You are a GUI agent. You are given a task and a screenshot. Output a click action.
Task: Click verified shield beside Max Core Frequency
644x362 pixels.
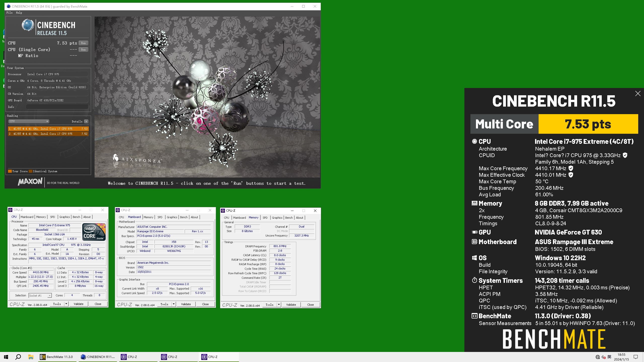[x=571, y=168]
